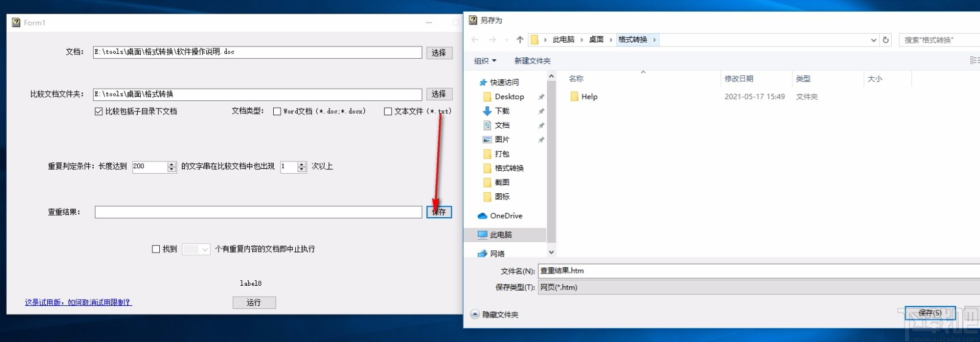The image size is (980, 342).
Task: Click Save As dialog title icon
Action: [473, 20]
